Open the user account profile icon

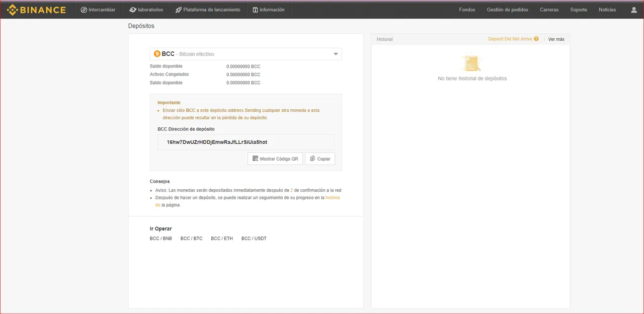633,10
